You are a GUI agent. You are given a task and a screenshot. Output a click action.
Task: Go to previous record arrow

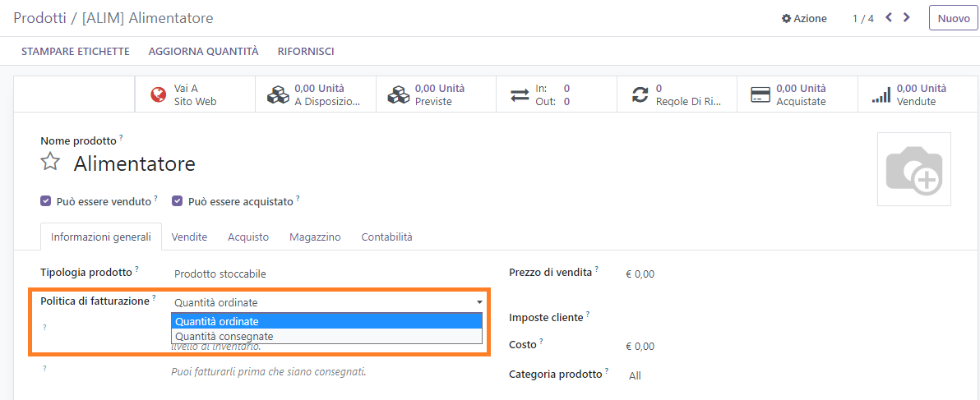tap(889, 17)
